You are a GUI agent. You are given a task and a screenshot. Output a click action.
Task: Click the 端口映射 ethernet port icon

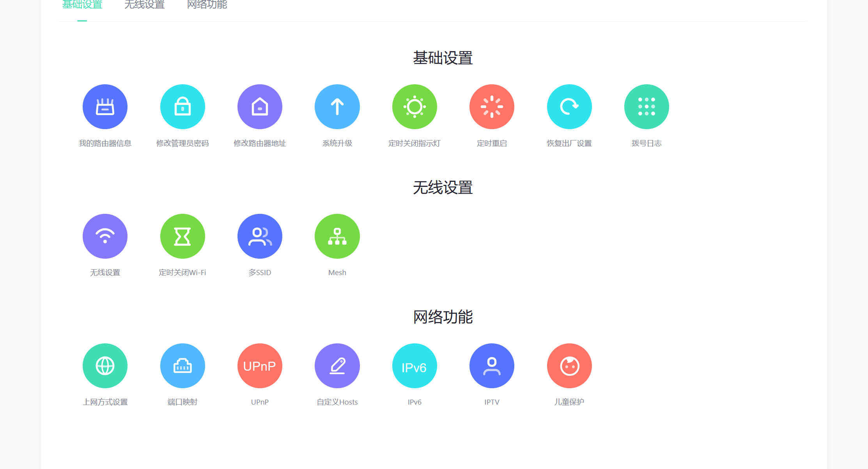182,366
